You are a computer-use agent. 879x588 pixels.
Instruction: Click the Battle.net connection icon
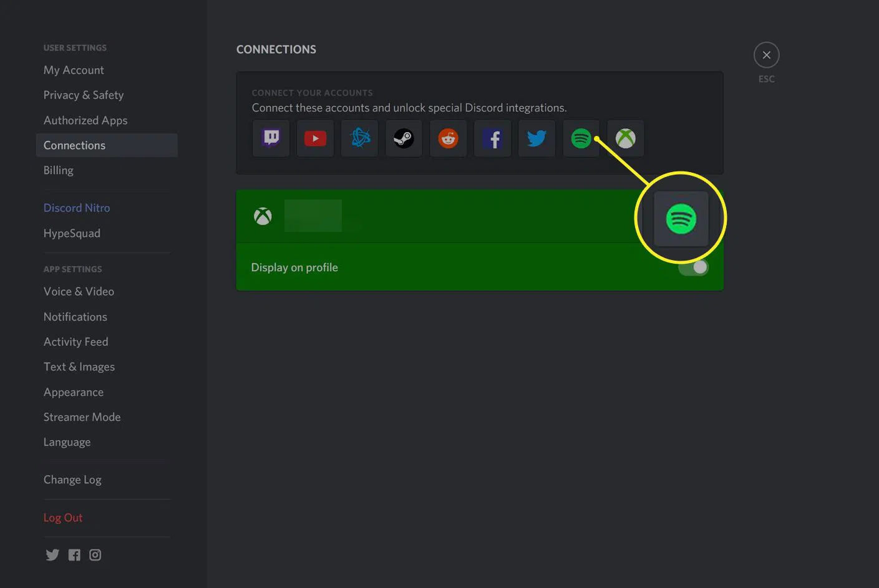(360, 138)
